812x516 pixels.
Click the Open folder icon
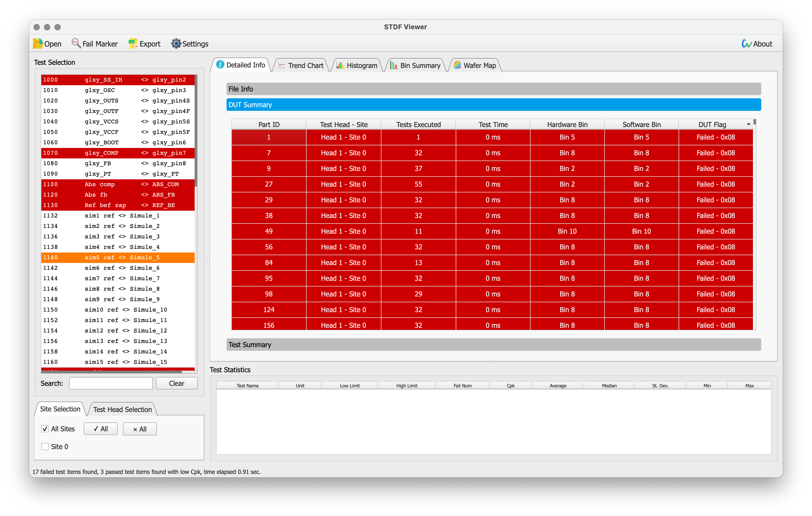coord(38,43)
